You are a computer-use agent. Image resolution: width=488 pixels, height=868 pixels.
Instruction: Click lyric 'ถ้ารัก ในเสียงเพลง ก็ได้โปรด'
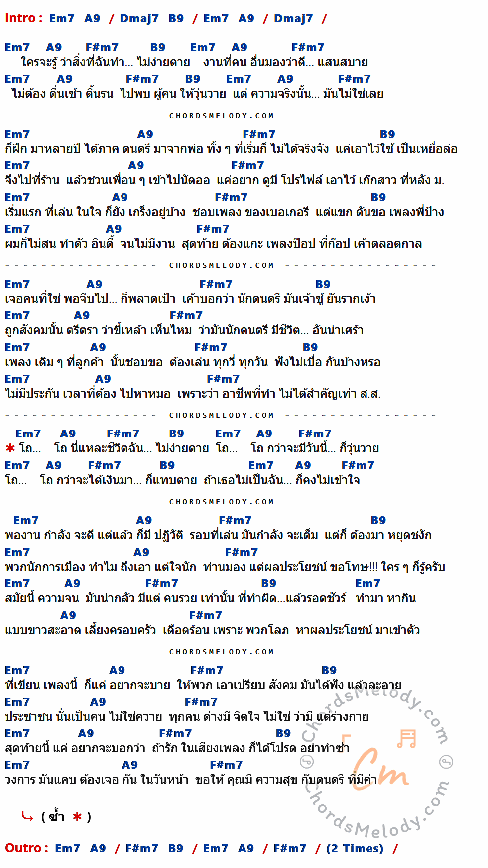[x=224, y=749]
